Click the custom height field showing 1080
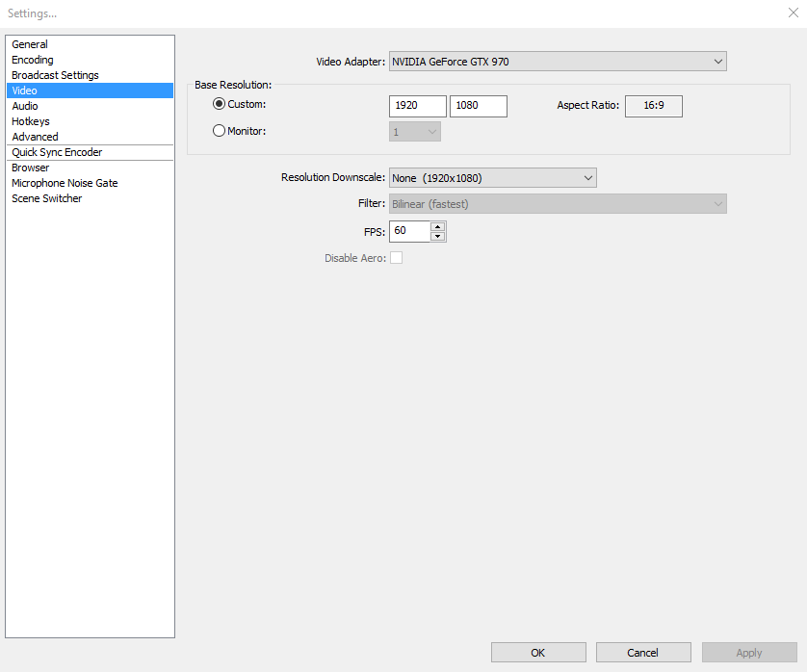This screenshot has width=807, height=672. click(x=478, y=106)
